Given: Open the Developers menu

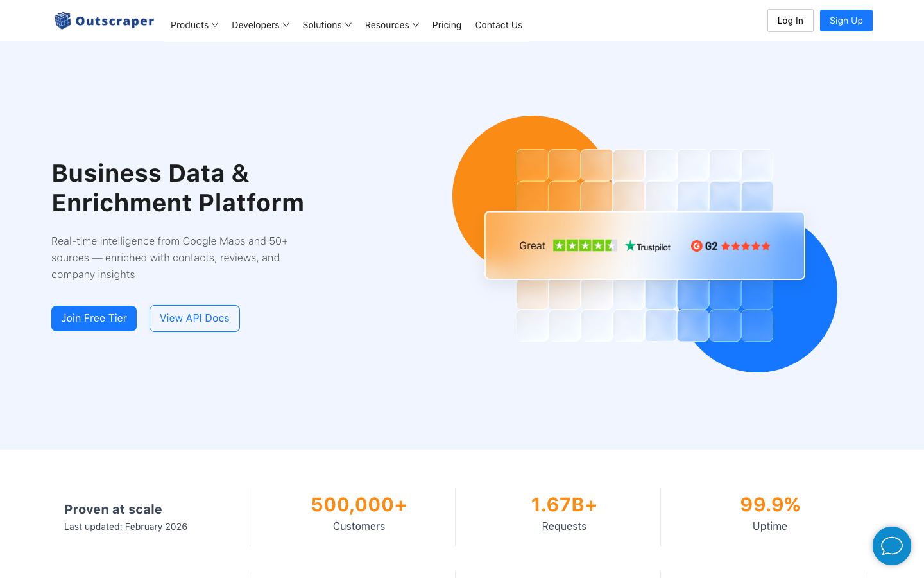Looking at the screenshot, I should click(x=261, y=25).
